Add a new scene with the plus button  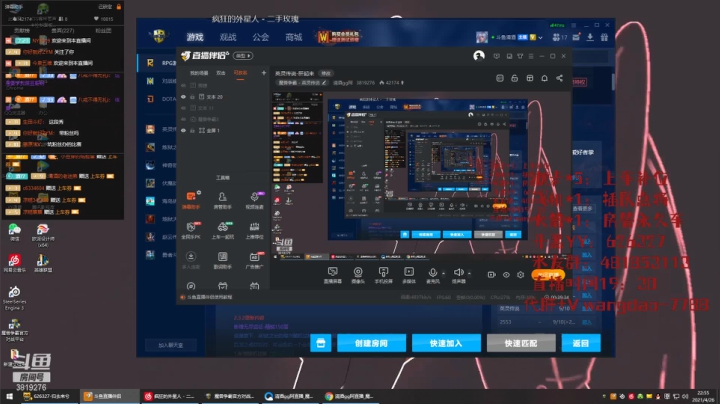click(x=264, y=73)
